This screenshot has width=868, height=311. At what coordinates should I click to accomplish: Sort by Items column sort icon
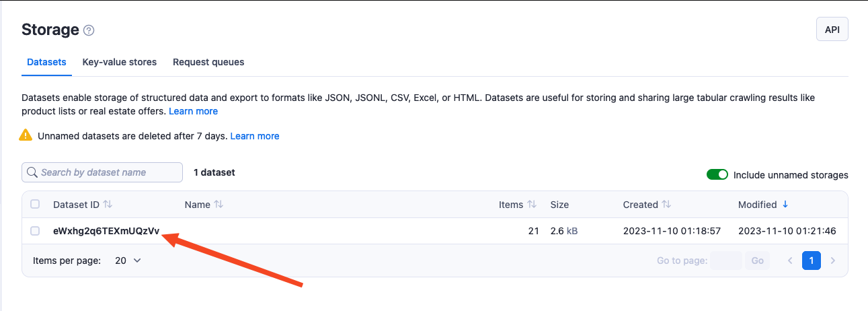click(532, 205)
